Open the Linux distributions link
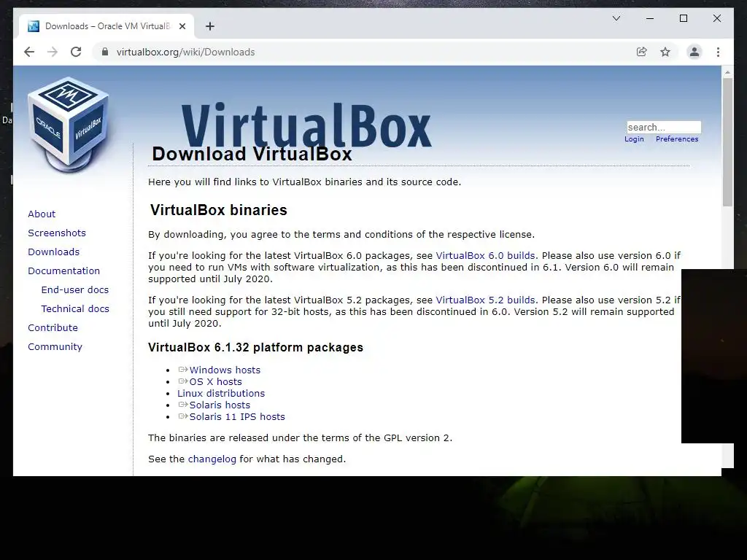Viewport: 747px width, 560px height. point(221,393)
